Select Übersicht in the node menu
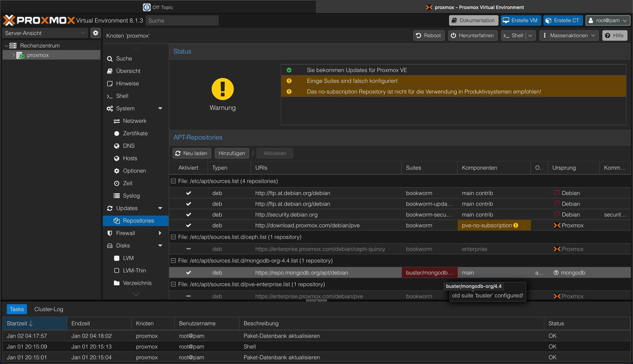The height and width of the screenshot is (364, 633). point(128,71)
